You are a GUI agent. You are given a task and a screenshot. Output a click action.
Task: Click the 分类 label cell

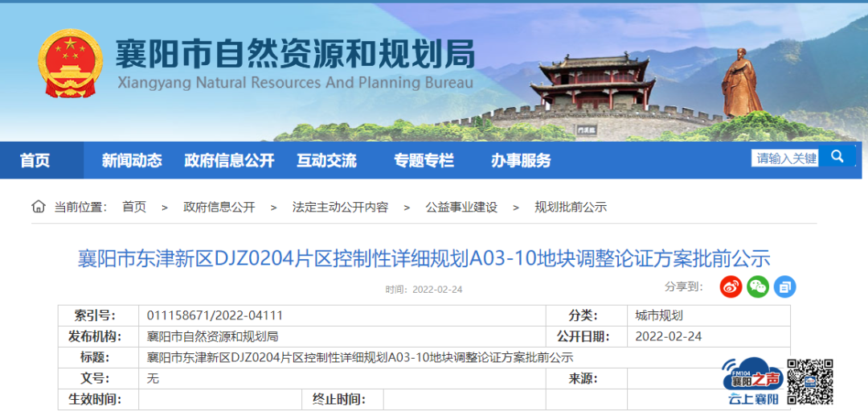point(587,316)
